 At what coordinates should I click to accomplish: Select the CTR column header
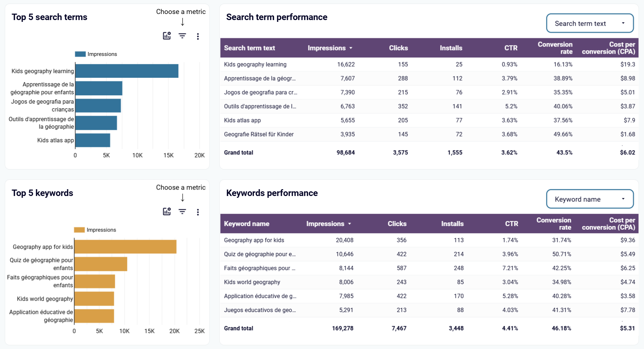511,48
